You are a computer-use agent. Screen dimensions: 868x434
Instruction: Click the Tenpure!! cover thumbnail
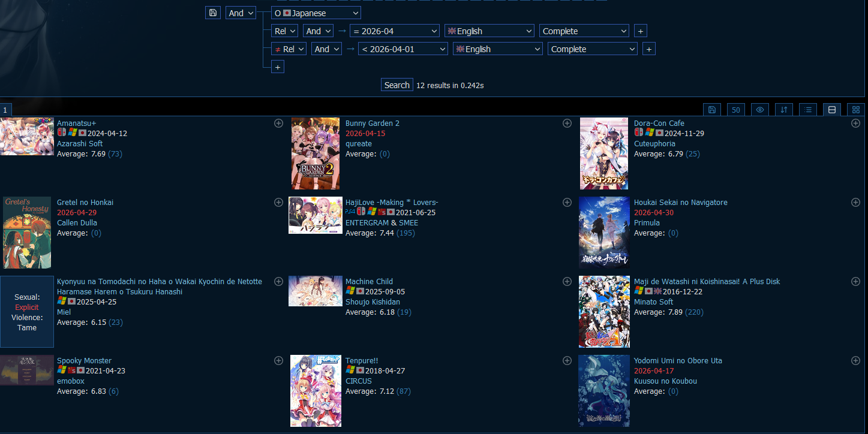(316, 391)
